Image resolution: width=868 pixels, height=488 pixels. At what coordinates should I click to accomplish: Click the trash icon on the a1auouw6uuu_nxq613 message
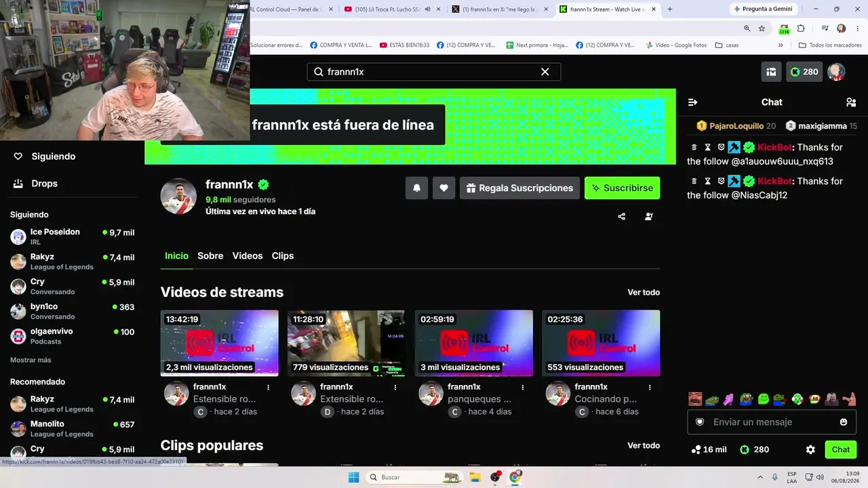(x=694, y=147)
